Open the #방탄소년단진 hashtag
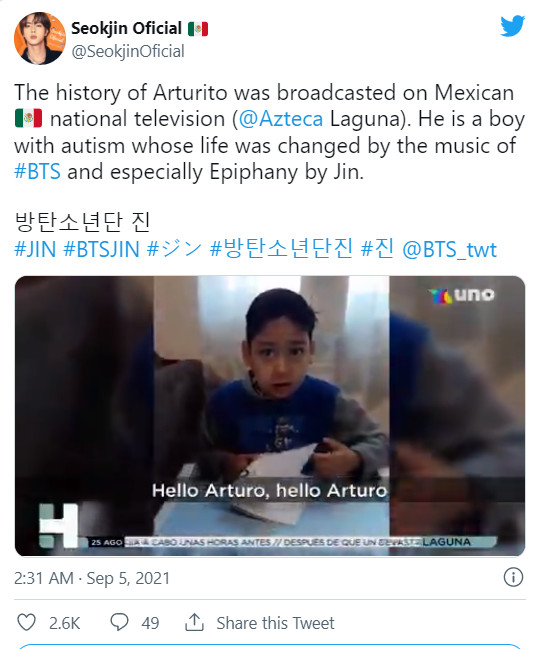The width and height of the screenshot is (534, 649). pos(281,250)
